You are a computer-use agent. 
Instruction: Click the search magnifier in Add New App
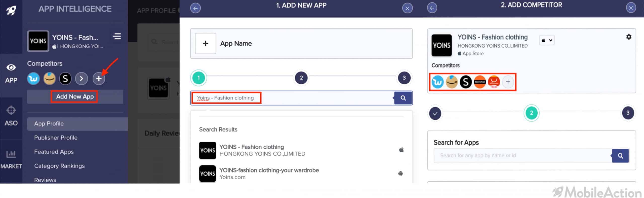point(403,98)
